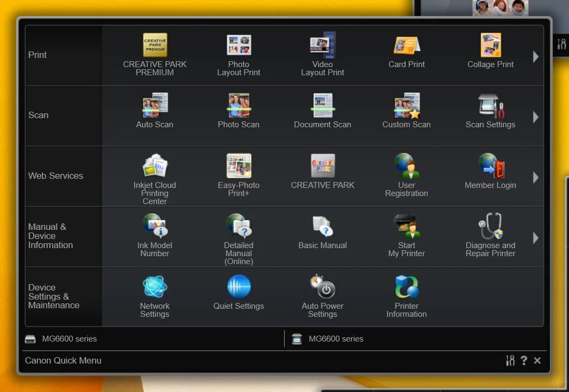Show more Web Services items with arrow
The image size is (569, 392).
point(536,178)
